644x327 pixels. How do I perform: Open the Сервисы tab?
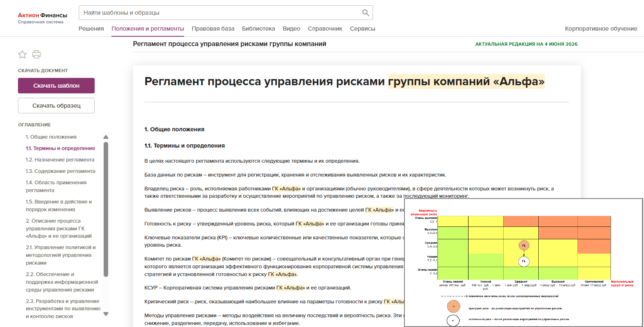click(x=362, y=29)
